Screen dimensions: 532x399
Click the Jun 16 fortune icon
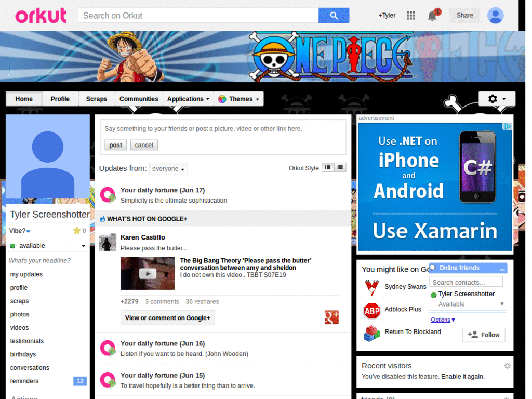click(108, 349)
